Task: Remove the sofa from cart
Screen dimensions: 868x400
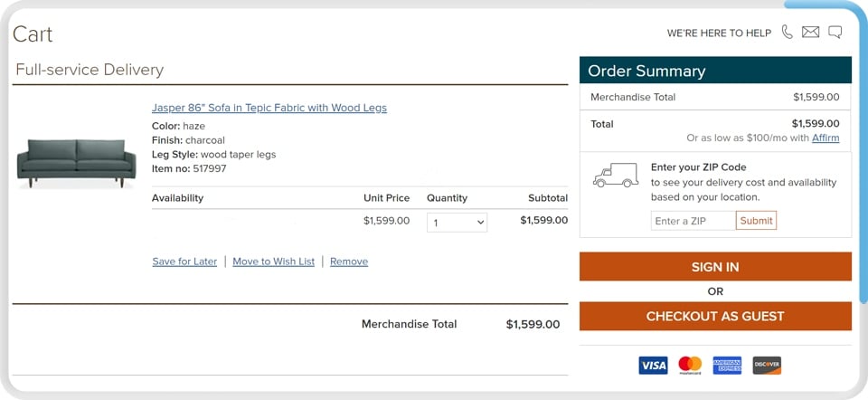Action: click(x=349, y=262)
